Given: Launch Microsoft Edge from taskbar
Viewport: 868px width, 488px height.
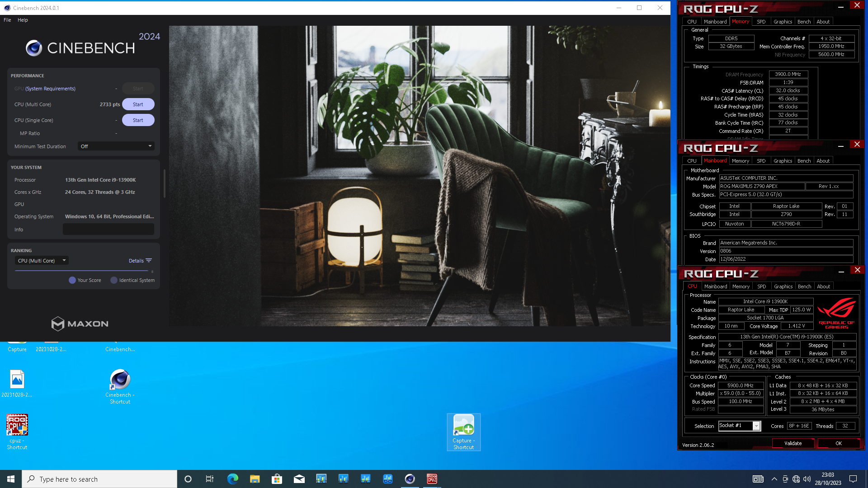Looking at the screenshot, I should [232, 479].
